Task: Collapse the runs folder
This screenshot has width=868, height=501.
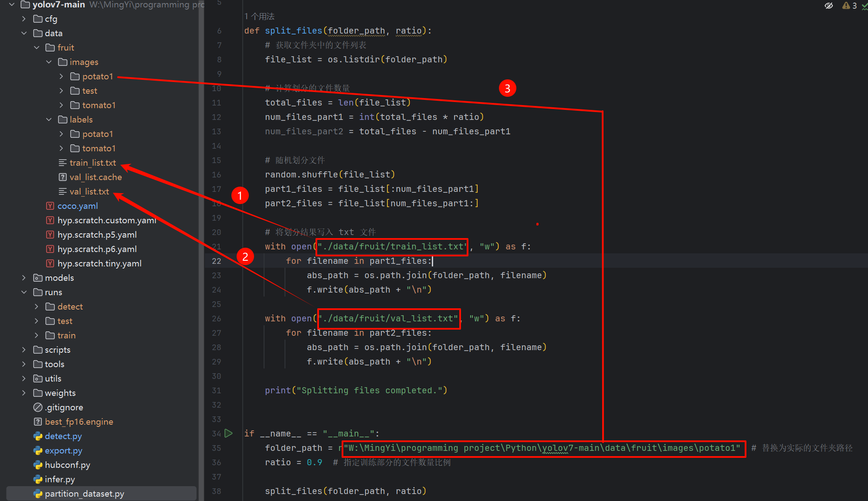Action: [x=24, y=292]
